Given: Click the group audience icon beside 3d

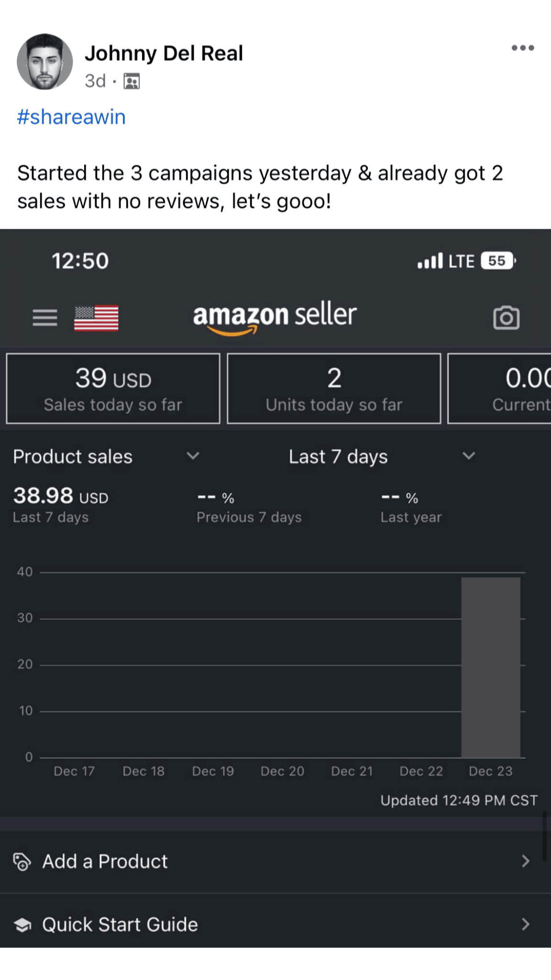Looking at the screenshot, I should coord(132,81).
